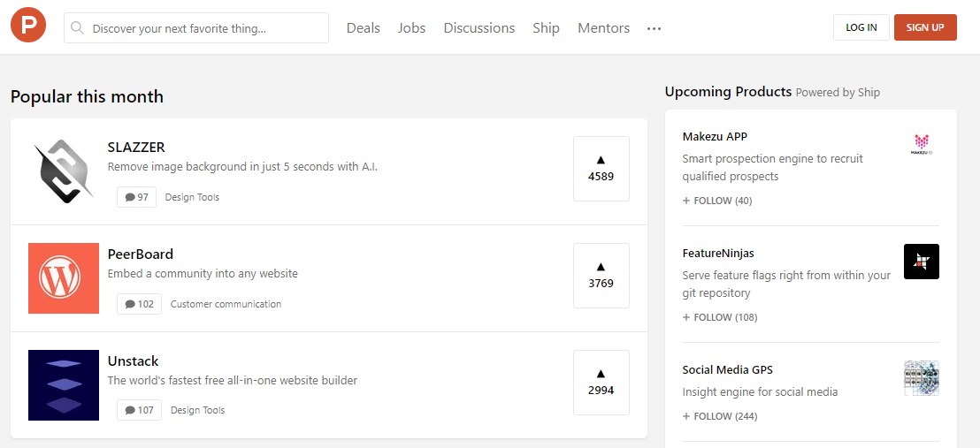Open the PeerBoard WordPress-style logo

click(64, 278)
